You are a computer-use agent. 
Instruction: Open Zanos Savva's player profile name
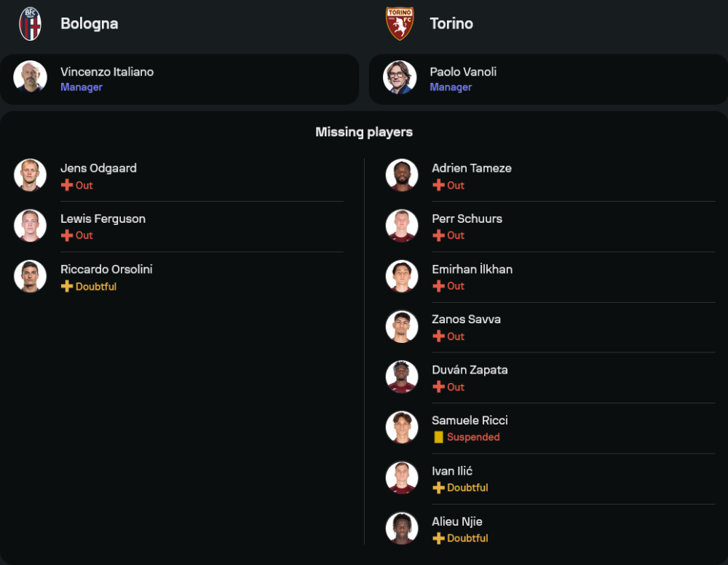coord(466,319)
